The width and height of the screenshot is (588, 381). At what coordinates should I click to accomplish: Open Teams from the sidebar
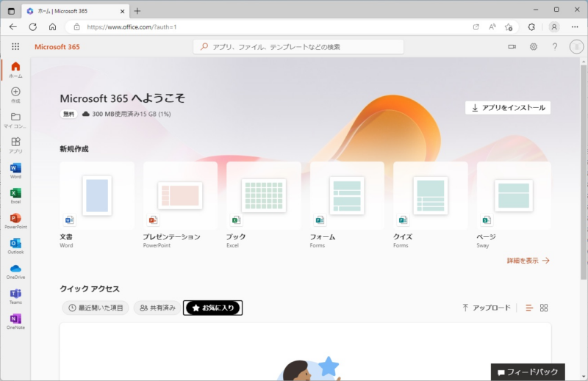coord(15,296)
